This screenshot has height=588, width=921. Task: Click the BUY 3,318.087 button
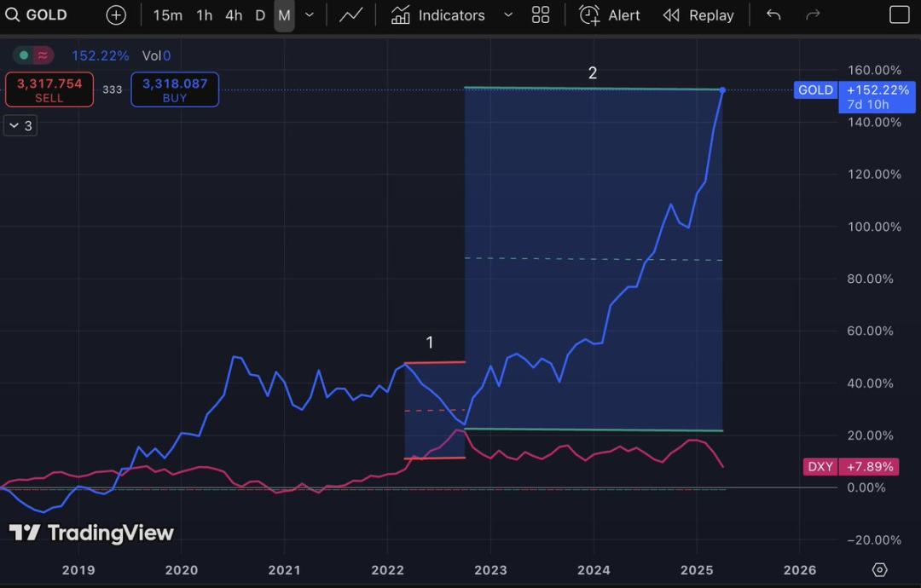click(x=175, y=89)
